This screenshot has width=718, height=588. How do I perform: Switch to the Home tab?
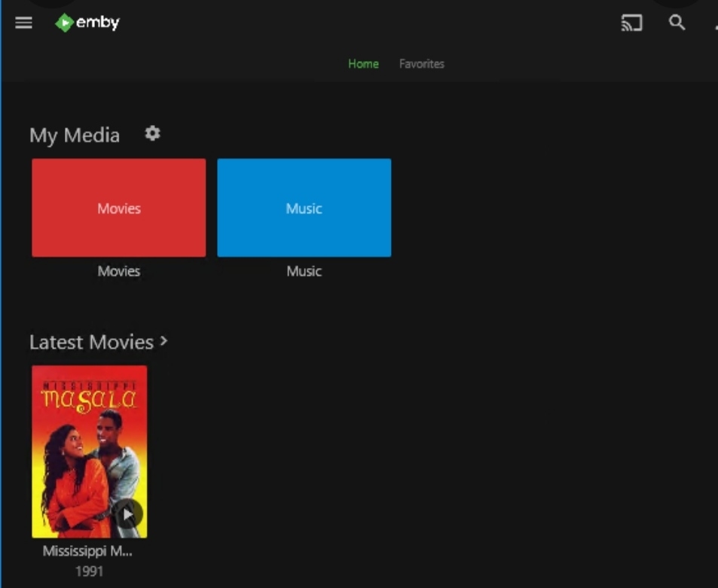point(363,64)
